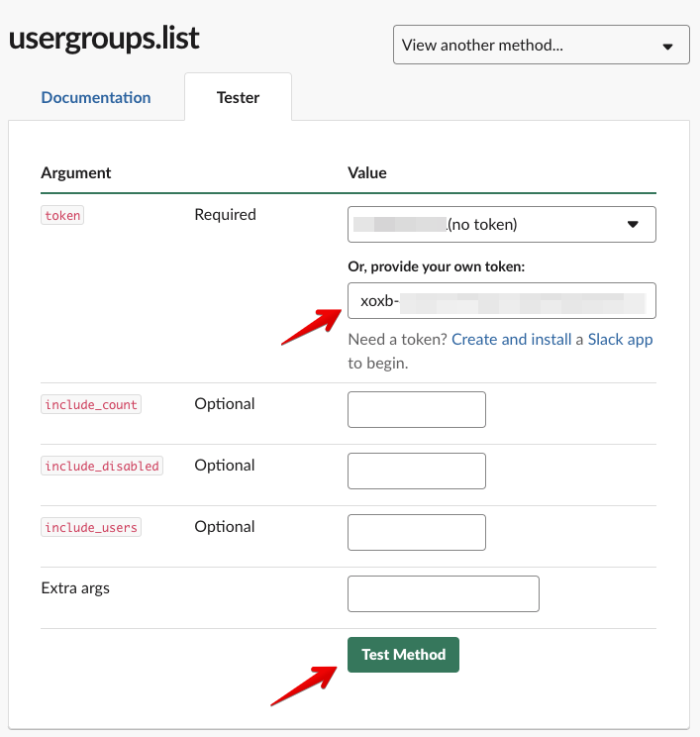This screenshot has height=737, width=700.
Task: Click the usergroups.list page heading
Action: click(x=104, y=38)
